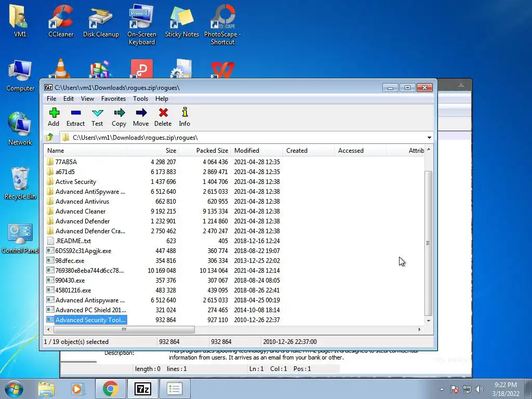
Task: Sort by the Accessed column header
Action: [361, 151]
